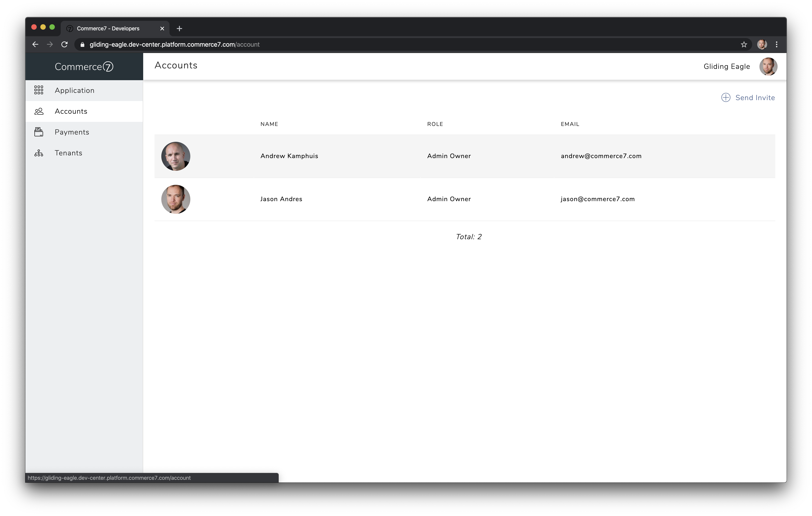
Task: Click the green macOS fullscreen button
Action: click(x=52, y=27)
